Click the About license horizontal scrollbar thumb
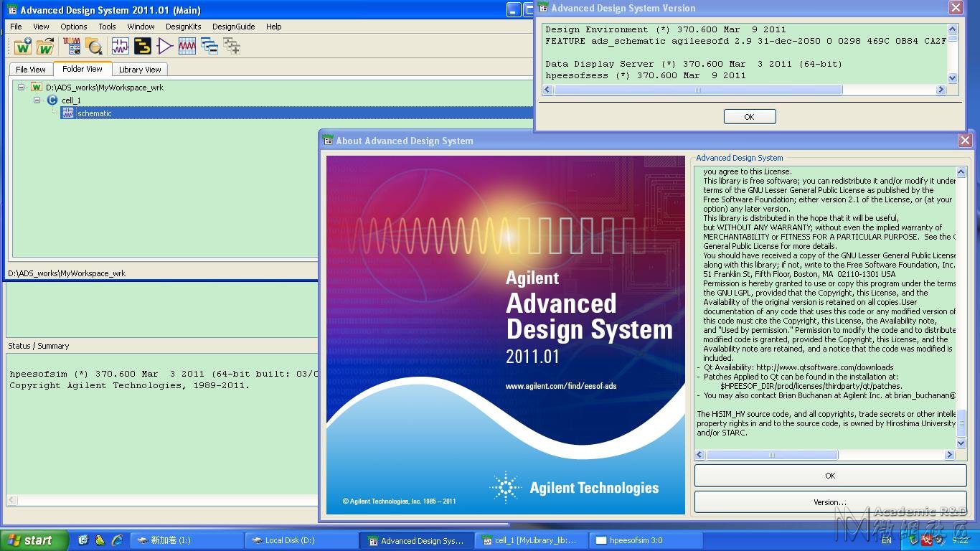 pos(772,455)
